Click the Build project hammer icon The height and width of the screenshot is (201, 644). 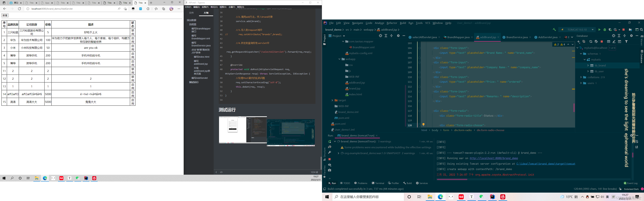point(554,30)
